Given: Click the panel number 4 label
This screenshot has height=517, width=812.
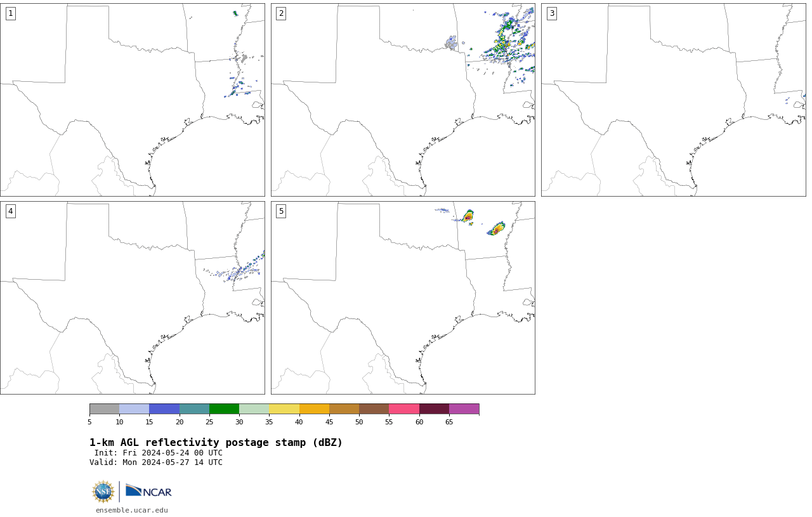Looking at the screenshot, I should click(10, 211).
